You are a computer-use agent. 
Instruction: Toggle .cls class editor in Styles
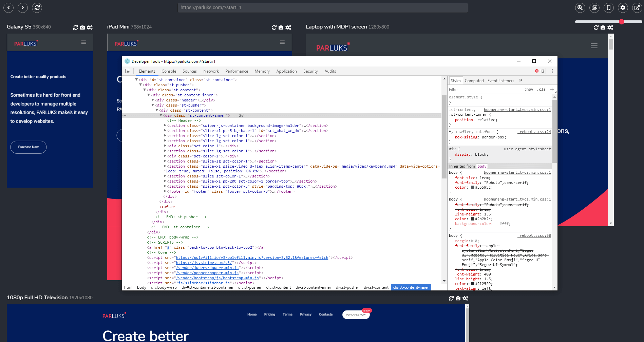tap(542, 90)
